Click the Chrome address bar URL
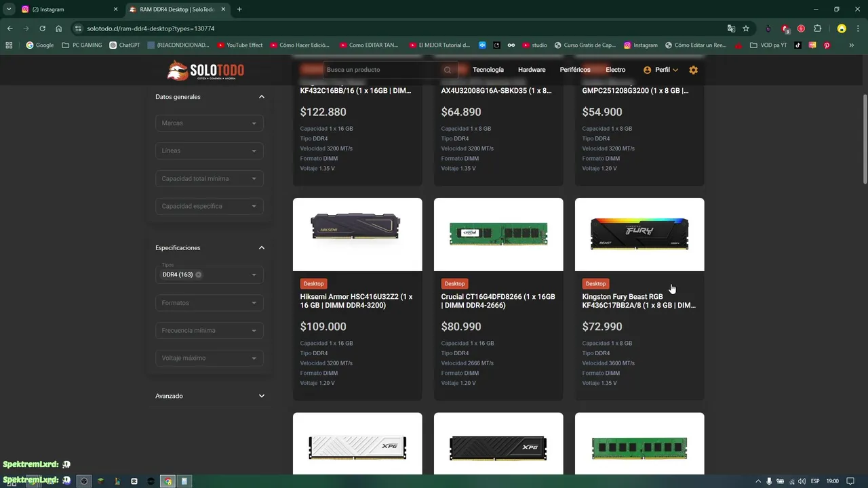The image size is (868, 488). coord(151,28)
